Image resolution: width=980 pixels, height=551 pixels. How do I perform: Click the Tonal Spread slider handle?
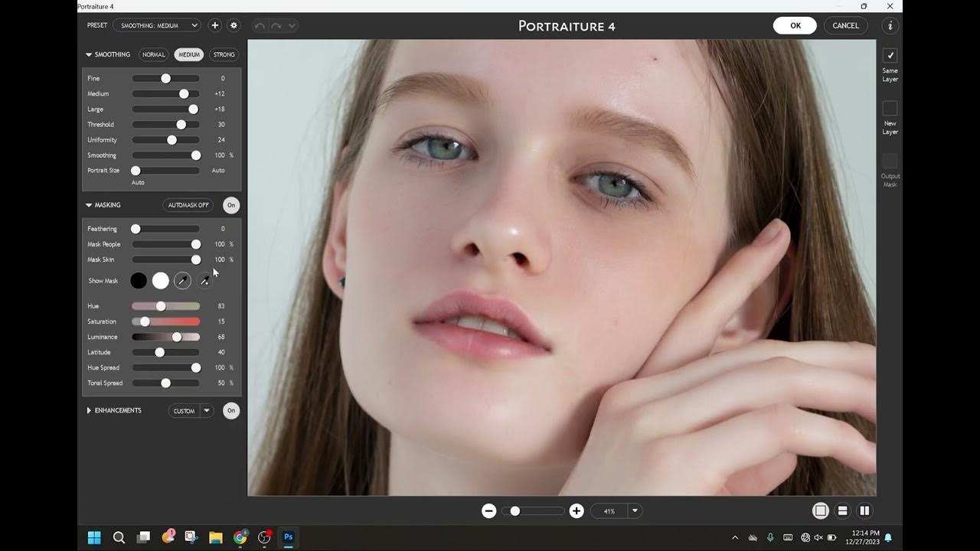point(165,383)
